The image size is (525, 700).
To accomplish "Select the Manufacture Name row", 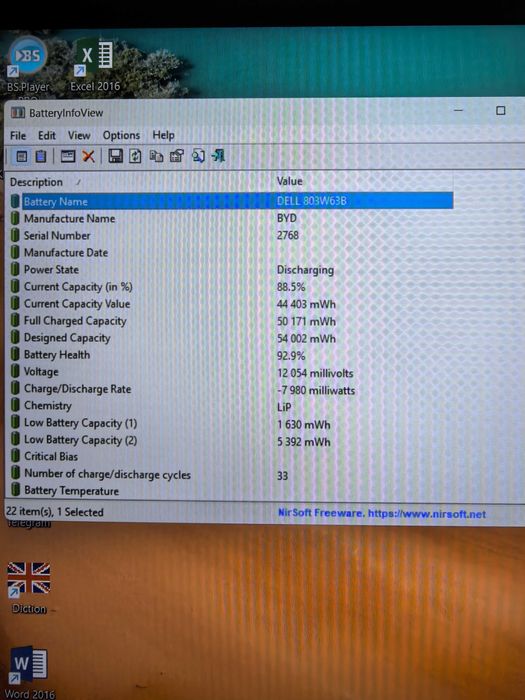I will 231,218.
